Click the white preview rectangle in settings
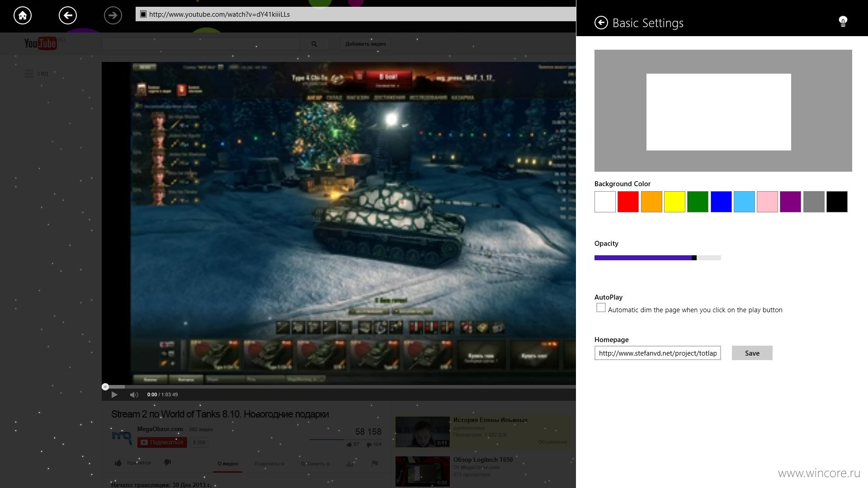868x488 pixels. (x=718, y=112)
